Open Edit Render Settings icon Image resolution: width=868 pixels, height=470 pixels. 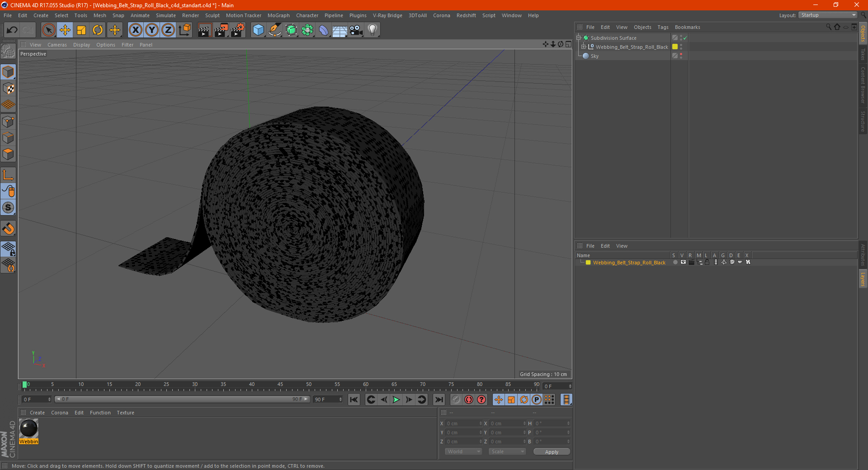point(238,30)
